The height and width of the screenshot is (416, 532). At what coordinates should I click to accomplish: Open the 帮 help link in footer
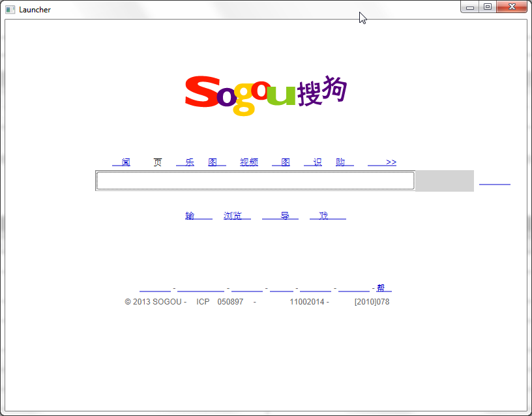pyautogui.click(x=383, y=288)
